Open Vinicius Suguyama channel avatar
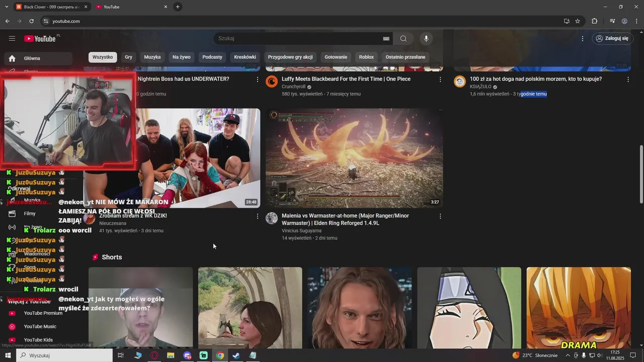Image resolution: width=644 pixels, height=362 pixels. (x=272, y=218)
